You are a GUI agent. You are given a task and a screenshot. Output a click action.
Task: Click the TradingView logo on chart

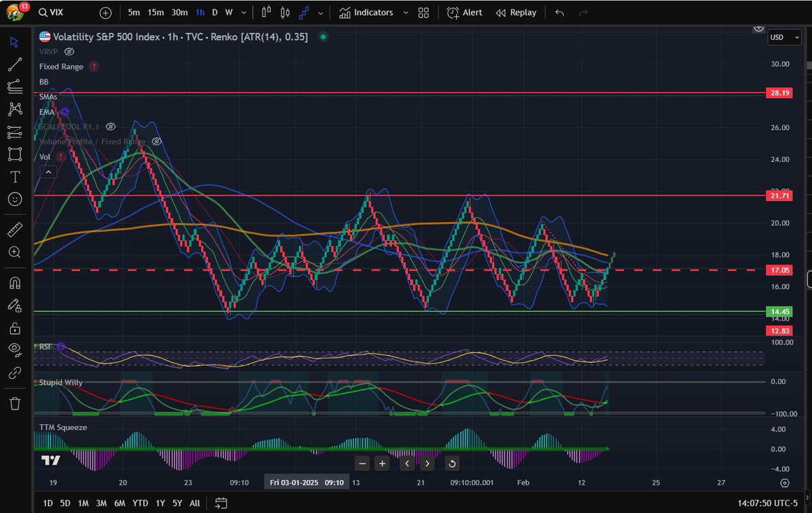(x=50, y=460)
